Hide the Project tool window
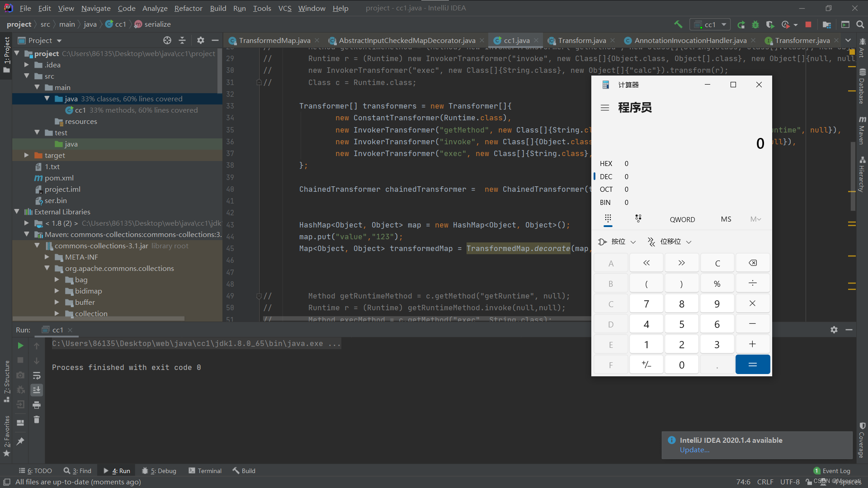 215,40
